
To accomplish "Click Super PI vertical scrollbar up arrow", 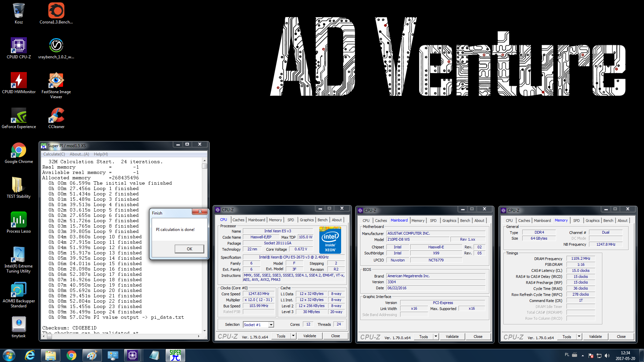I will pyautogui.click(x=204, y=161).
